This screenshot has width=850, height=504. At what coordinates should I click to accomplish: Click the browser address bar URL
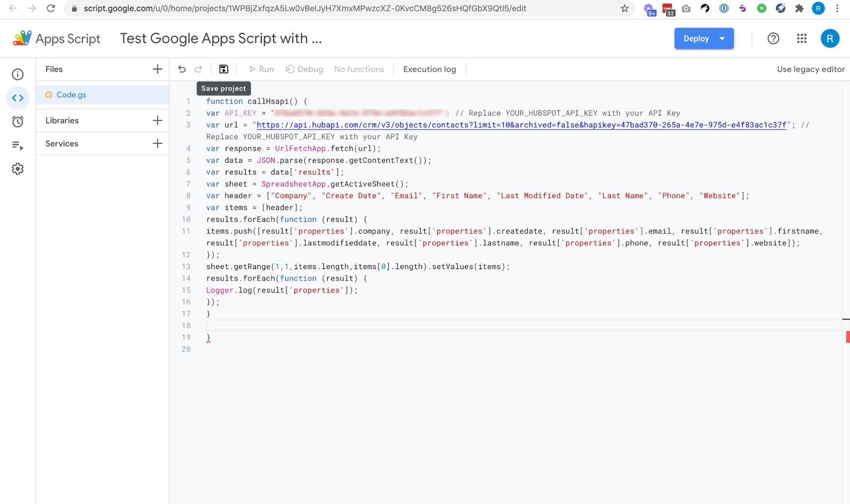(x=304, y=8)
